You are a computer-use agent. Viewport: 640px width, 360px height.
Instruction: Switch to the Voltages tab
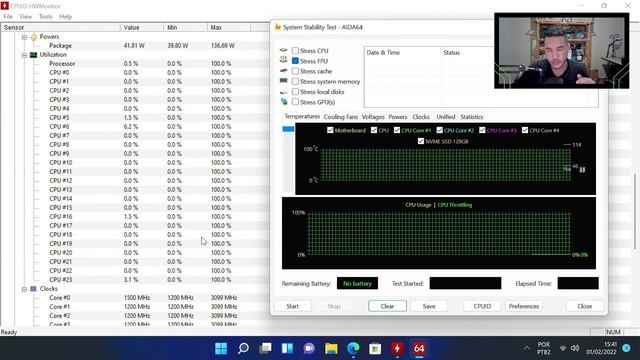pyautogui.click(x=373, y=117)
